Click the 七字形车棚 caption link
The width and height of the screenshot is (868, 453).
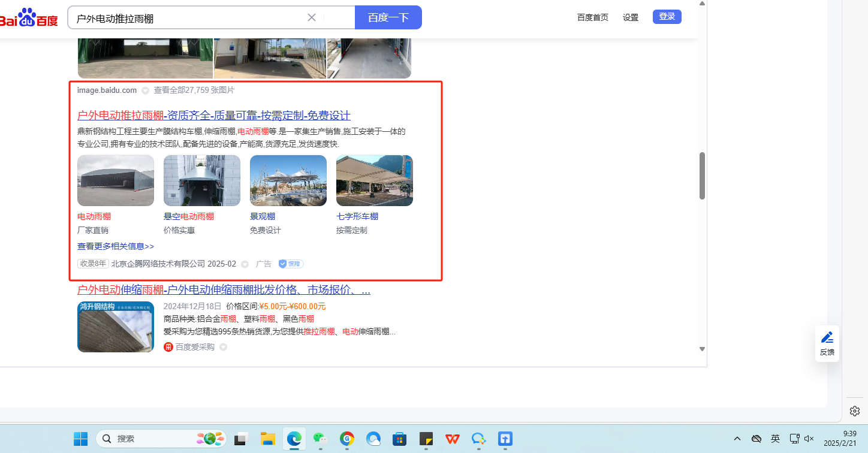[357, 216]
